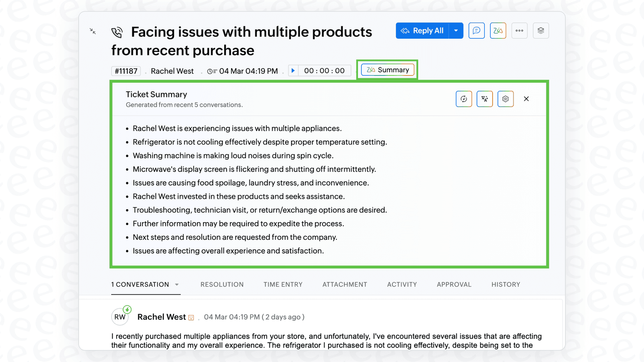Expand the Reply All dropdown arrow
The height and width of the screenshot is (362, 644).
[x=456, y=31]
